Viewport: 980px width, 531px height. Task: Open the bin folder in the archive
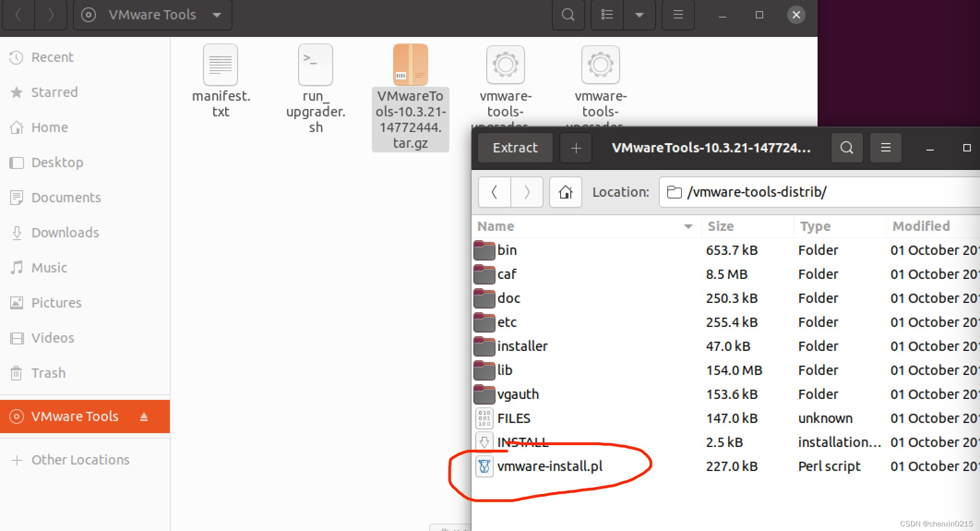coord(508,250)
